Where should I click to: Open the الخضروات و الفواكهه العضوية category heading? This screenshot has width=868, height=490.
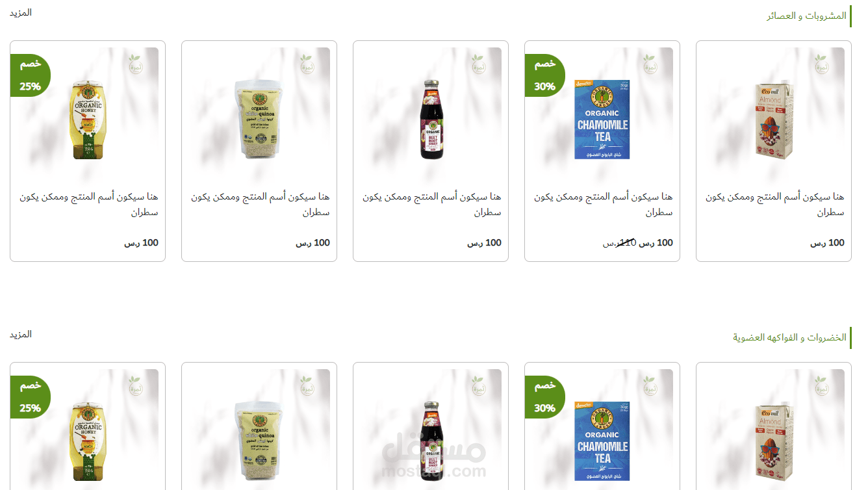789,337
